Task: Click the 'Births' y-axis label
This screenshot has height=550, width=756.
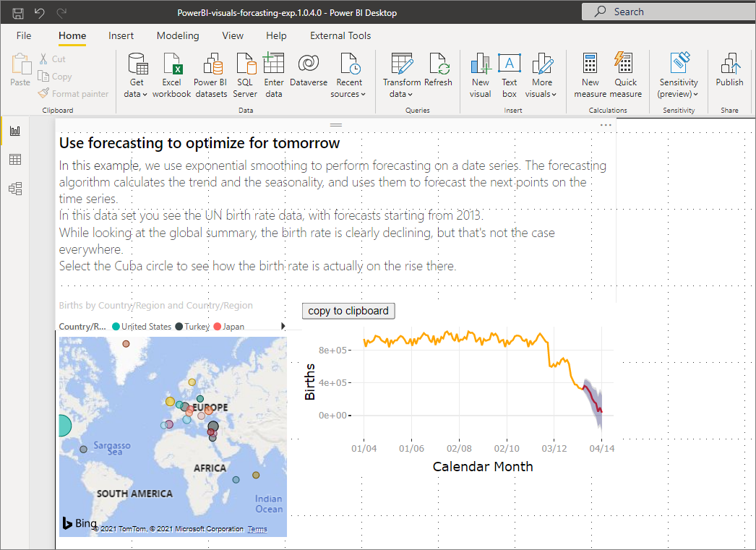Action: coord(309,382)
